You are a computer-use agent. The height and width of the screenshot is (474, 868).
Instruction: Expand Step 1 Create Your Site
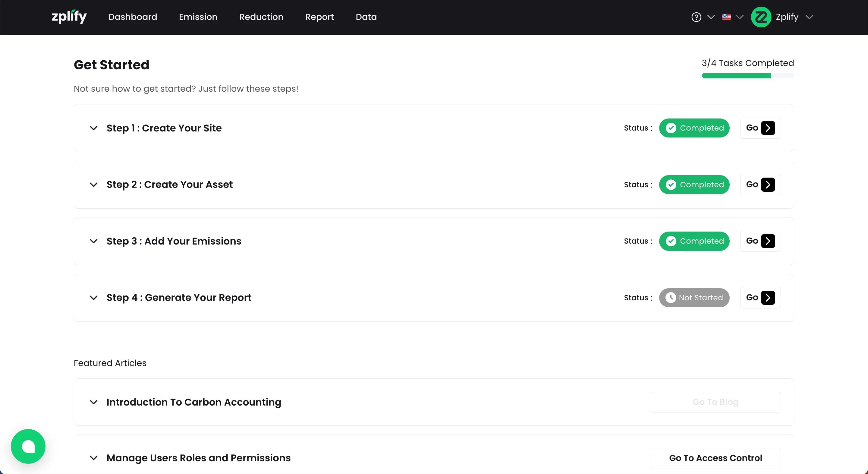click(x=94, y=128)
